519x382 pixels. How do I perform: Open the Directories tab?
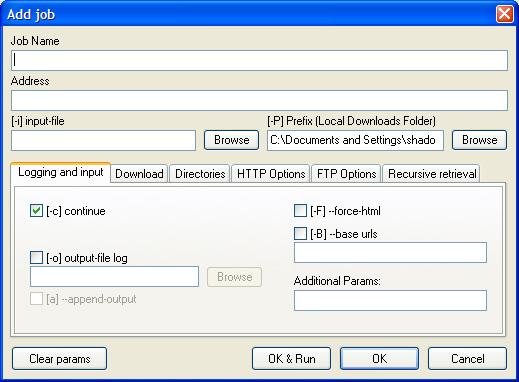pyautogui.click(x=200, y=174)
